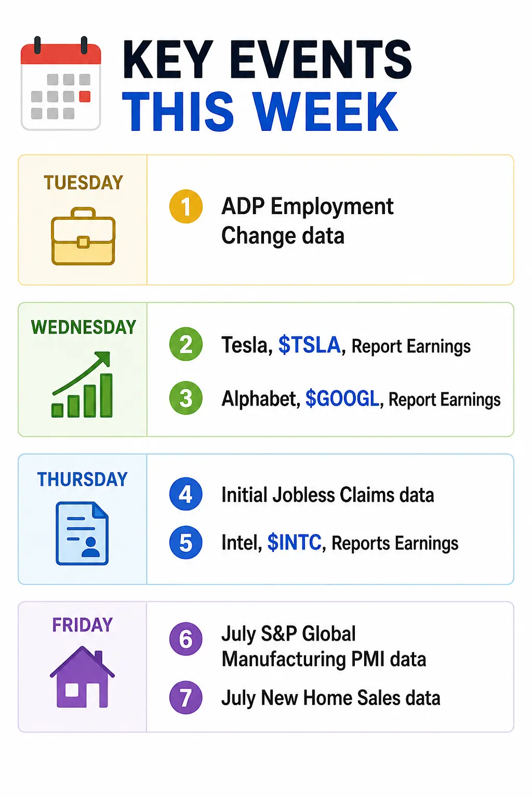Image resolution: width=532 pixels, height=798 pixels.
Task: Open the $INTC ticker link
Action: click(295, 542)
